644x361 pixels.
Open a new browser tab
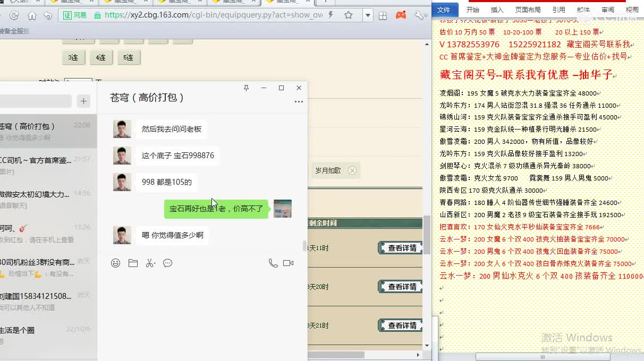click(x=326, y=2)
